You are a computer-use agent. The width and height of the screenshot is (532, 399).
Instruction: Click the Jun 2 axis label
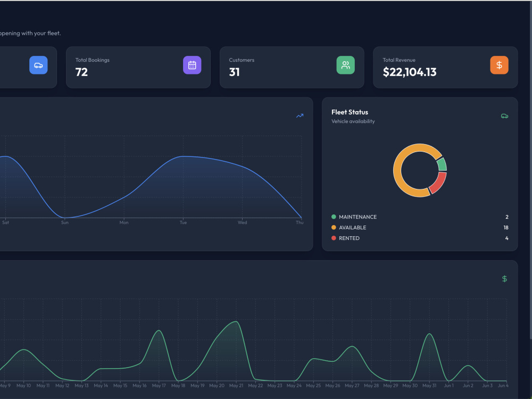pyautogui.click(x=468, y=385)
